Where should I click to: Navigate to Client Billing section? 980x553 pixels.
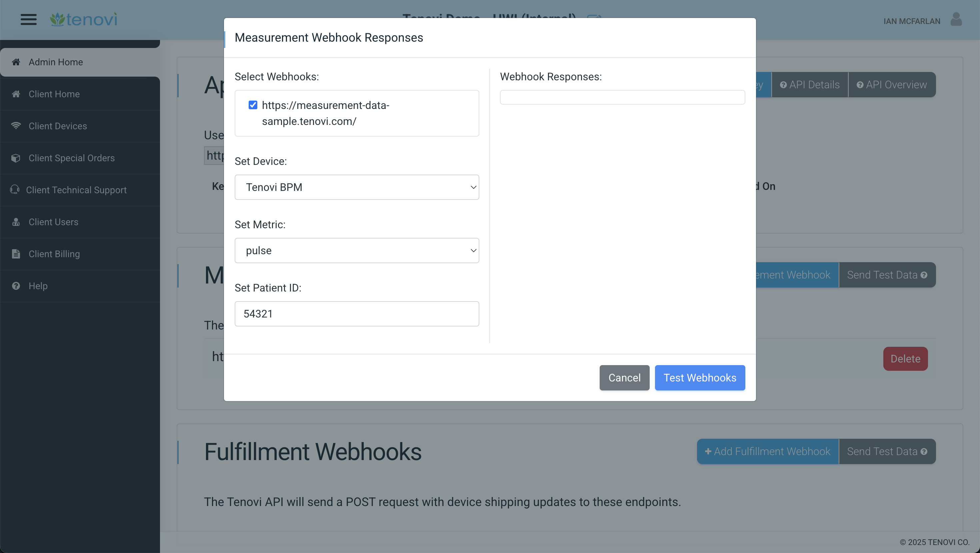[53, 254]
